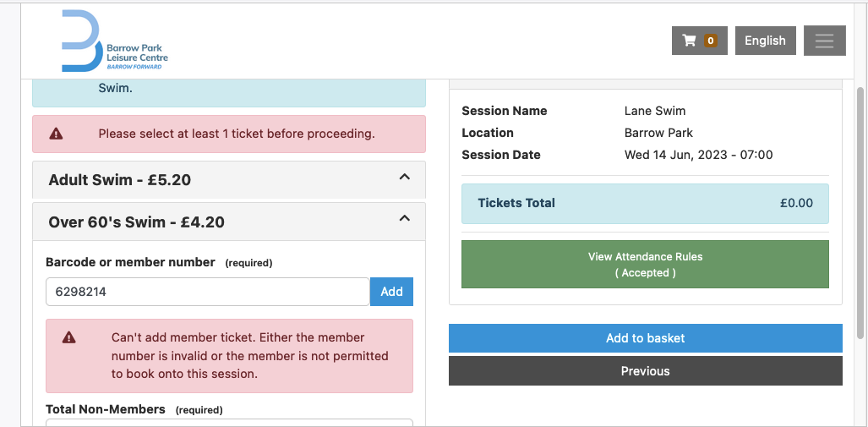
Task: Toggle the Over 60's Swim - £4.20 header
Action: (x=229, y=222)
